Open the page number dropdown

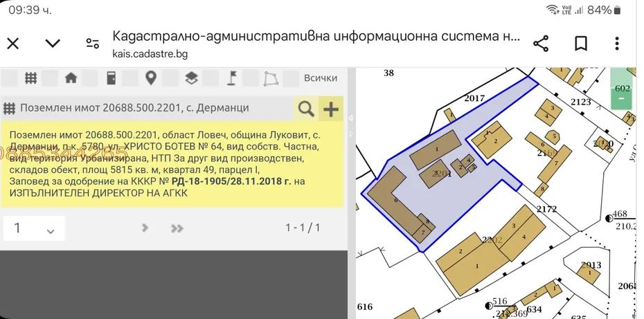34,228
